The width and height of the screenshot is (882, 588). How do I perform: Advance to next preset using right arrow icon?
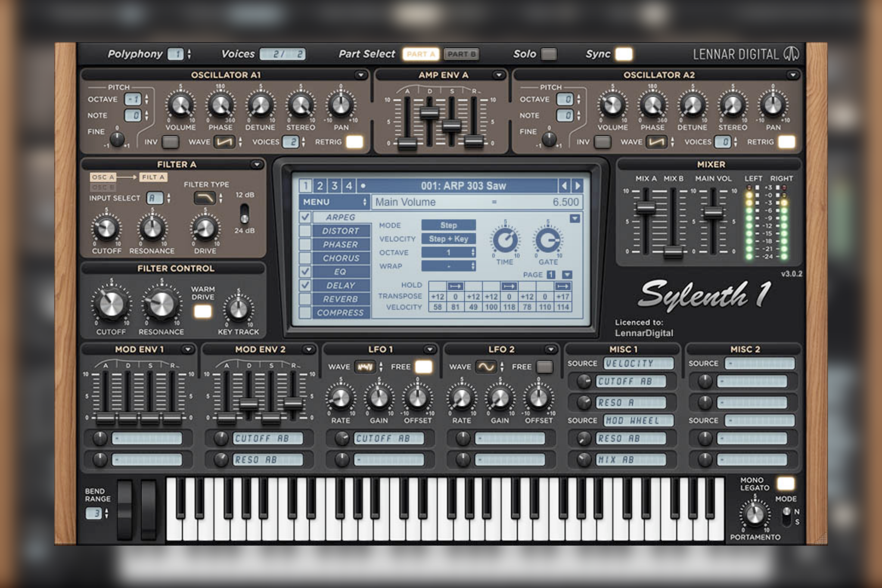[577, 186]
